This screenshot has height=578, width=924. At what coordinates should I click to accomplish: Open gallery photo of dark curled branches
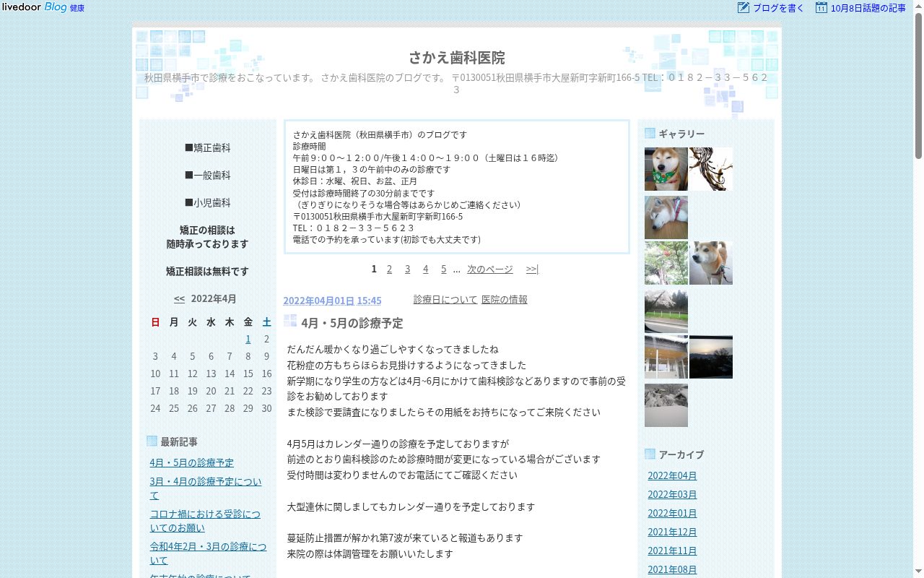[711, 169]
